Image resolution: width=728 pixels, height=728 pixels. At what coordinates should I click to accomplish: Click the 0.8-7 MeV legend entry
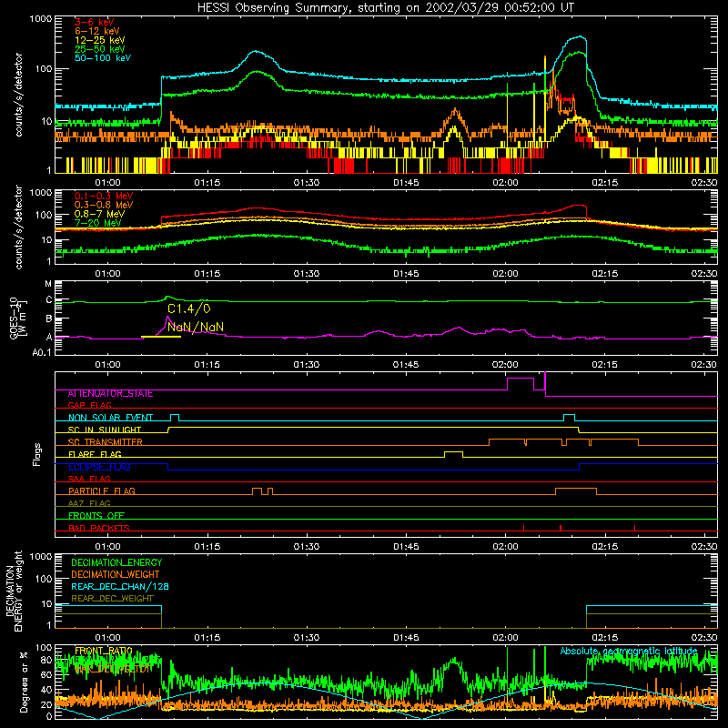(99, 214)
